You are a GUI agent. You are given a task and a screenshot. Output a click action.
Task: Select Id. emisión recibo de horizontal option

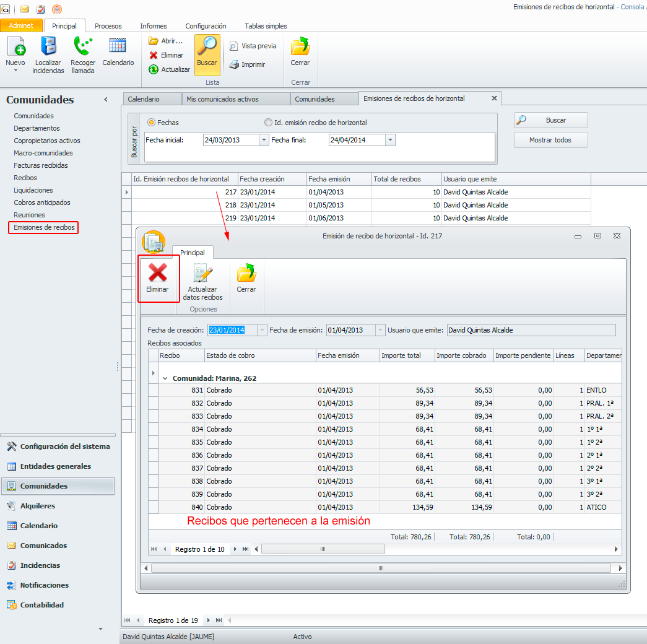coord(268,123)
